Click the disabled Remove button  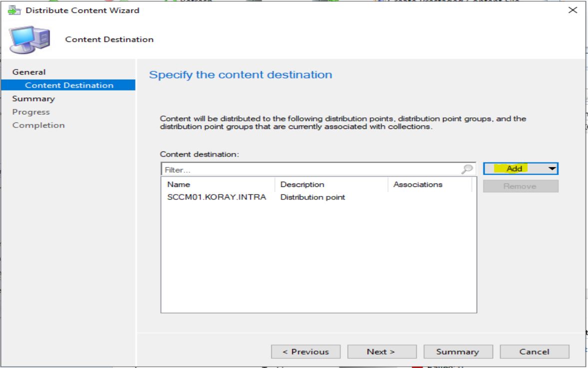[x=520, y=185]
